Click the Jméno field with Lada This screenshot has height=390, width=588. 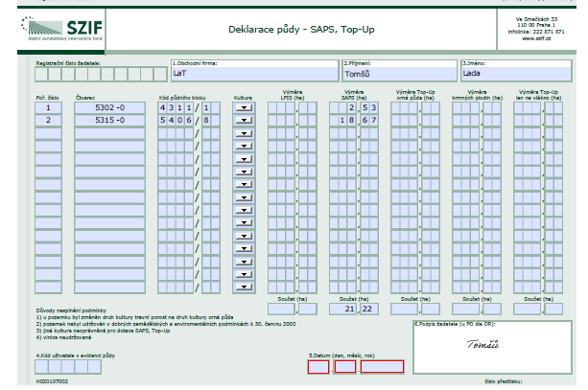pos(516,71)
